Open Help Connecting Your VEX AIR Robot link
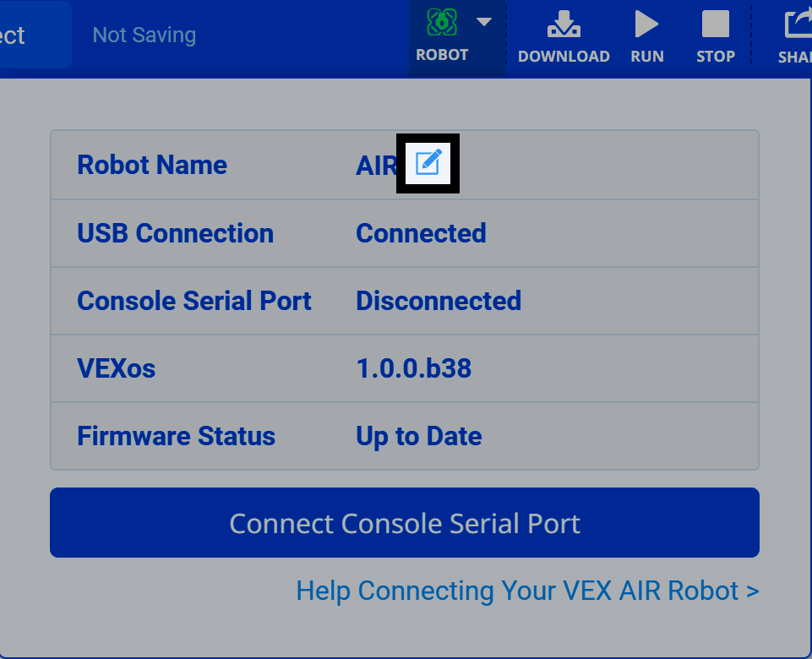812x659 pixels. point(527,591)
